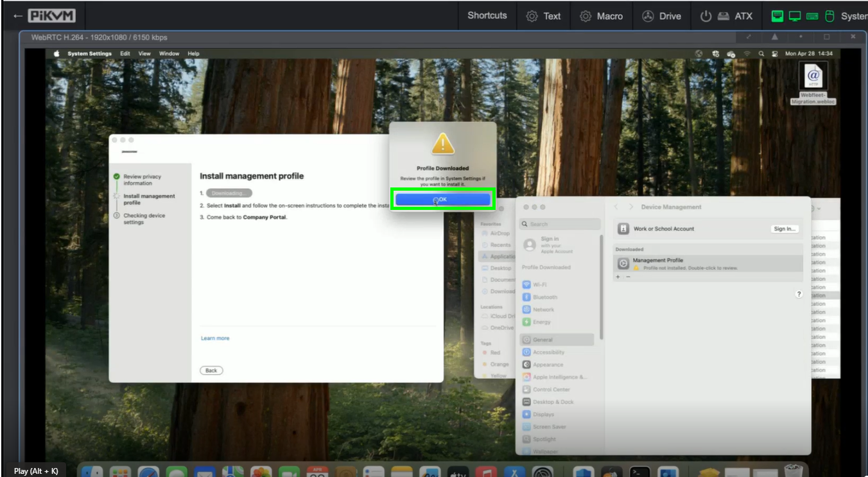Click the Back button in Company Portal
868x477 pixels.
coord(211,370)
